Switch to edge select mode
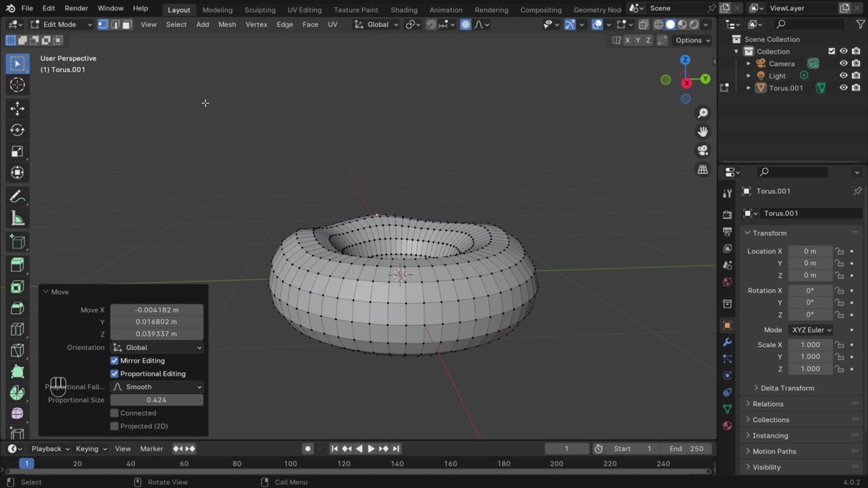 click(115, 24)
